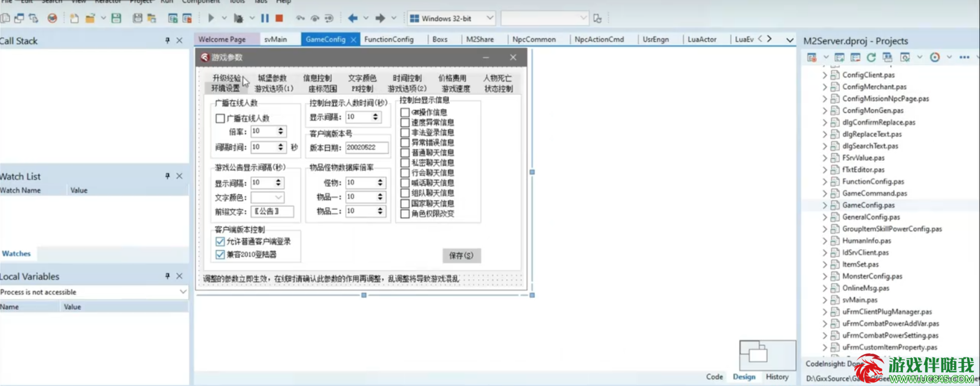
Task: Switch to the FunctionConfig editor tab
Action: point(389,39)
